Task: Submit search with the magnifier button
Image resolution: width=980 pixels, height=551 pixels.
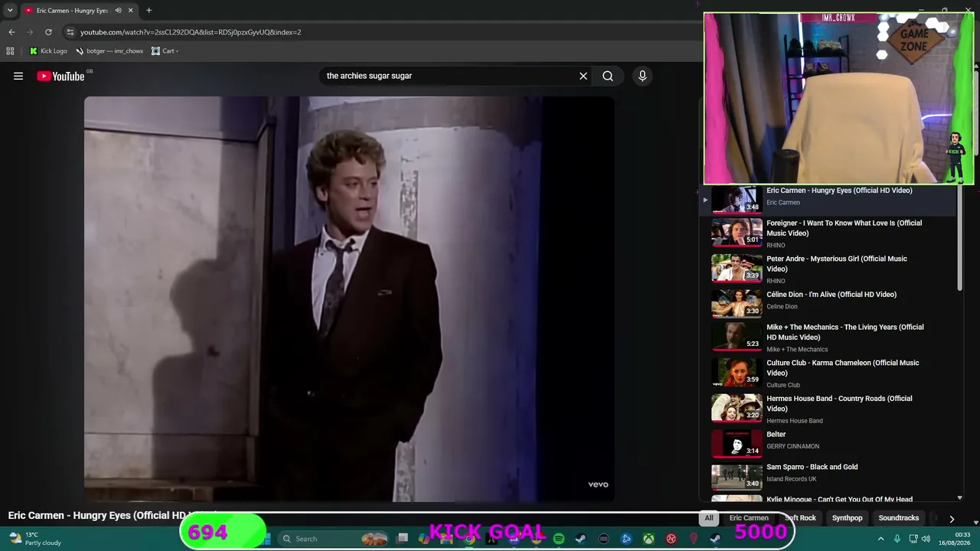Action: tap(608, 76)
